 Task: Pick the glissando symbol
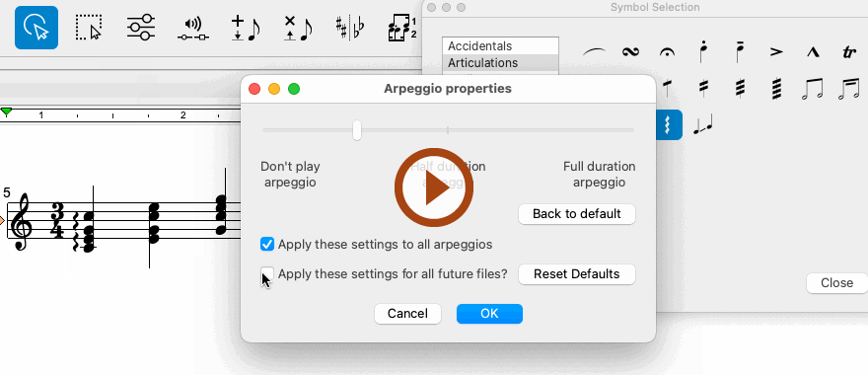pyautogui.click(x=703, y=125)
